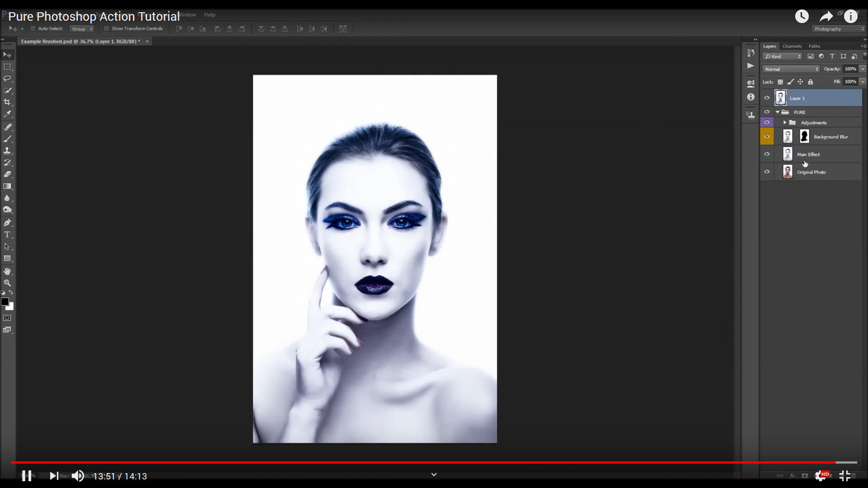Click the Photography workspace switcher

(838, 28)
